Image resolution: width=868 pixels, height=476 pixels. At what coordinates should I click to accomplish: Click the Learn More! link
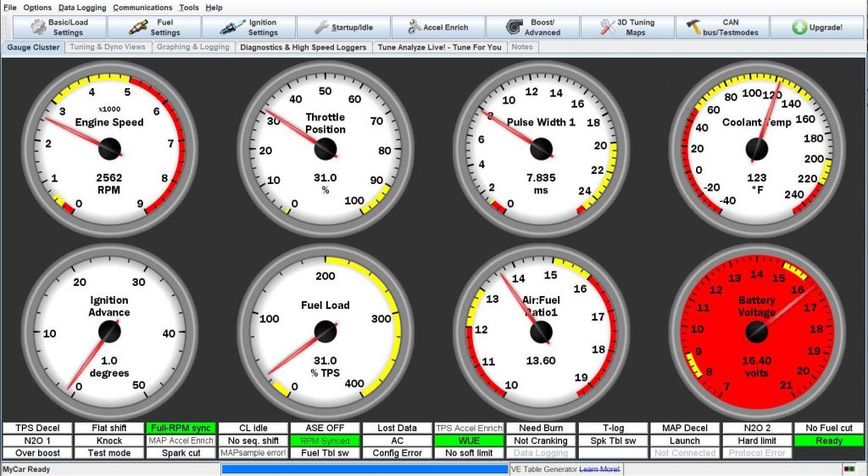pos(598,469)
